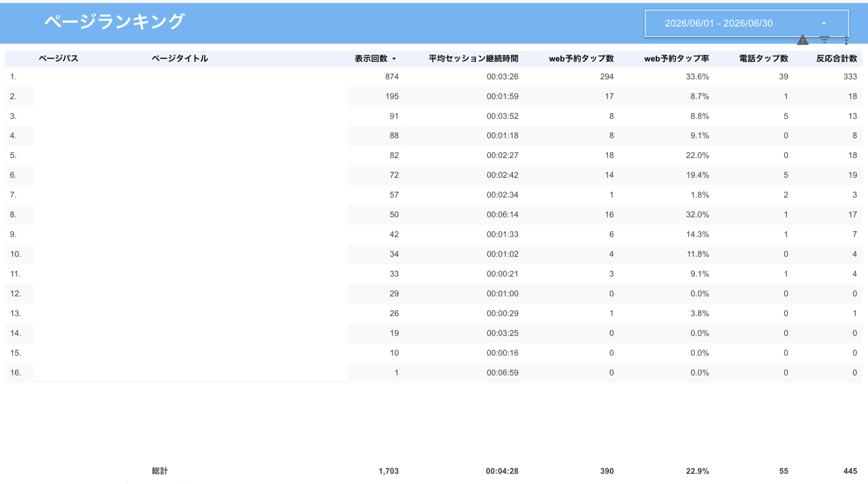Image resolution: width=868 pixels, height=484 pixels.
Task: Select the 00:06:59 duration cell in row 16
Action: (502, 373)
